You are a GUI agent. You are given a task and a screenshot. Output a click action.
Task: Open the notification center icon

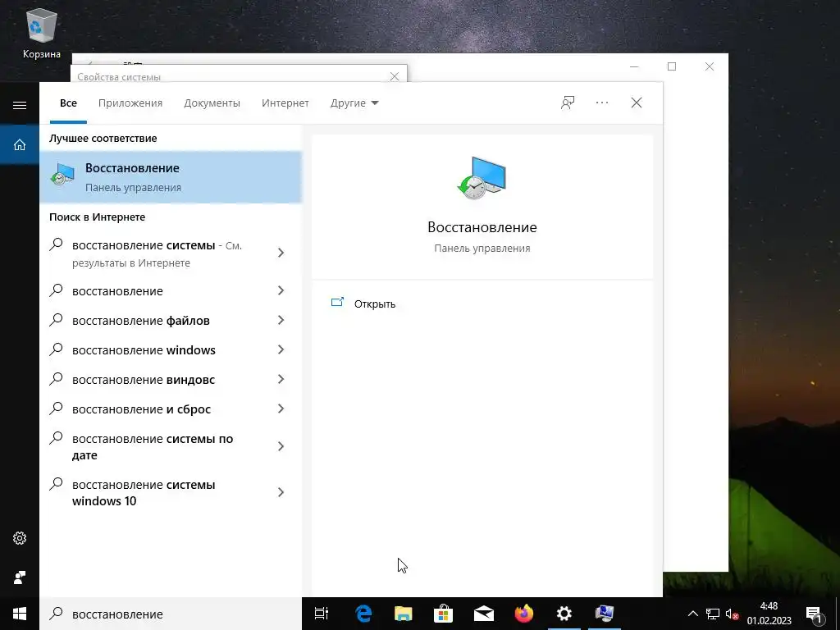[814, 614]
